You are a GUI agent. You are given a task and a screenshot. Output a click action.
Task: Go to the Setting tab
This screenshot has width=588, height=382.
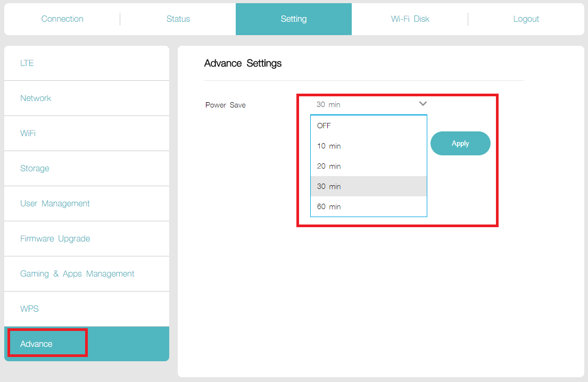[x=293, y=19]
